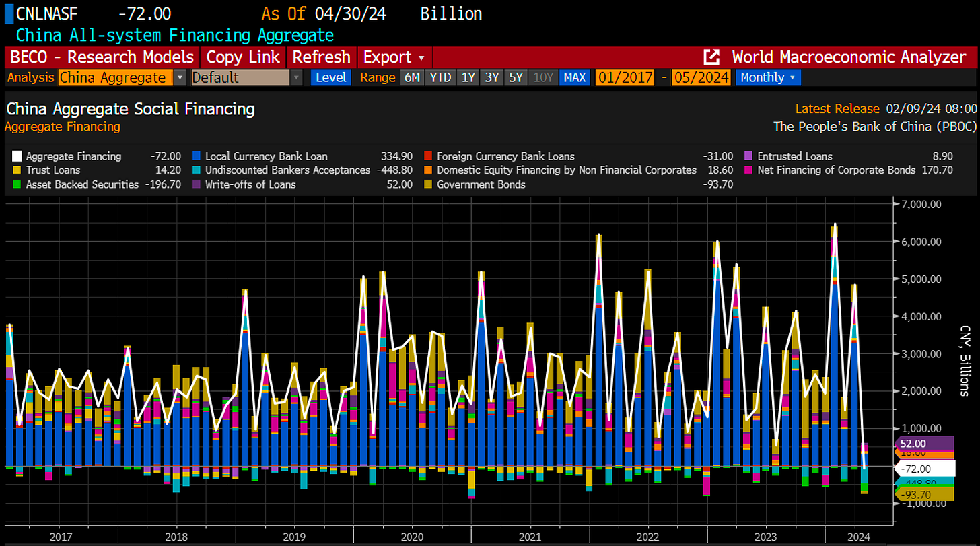The width and height of the screenshot is (980, 546).
Task: Open the Monthly frequency dropdown
Action: pos(768,78)
